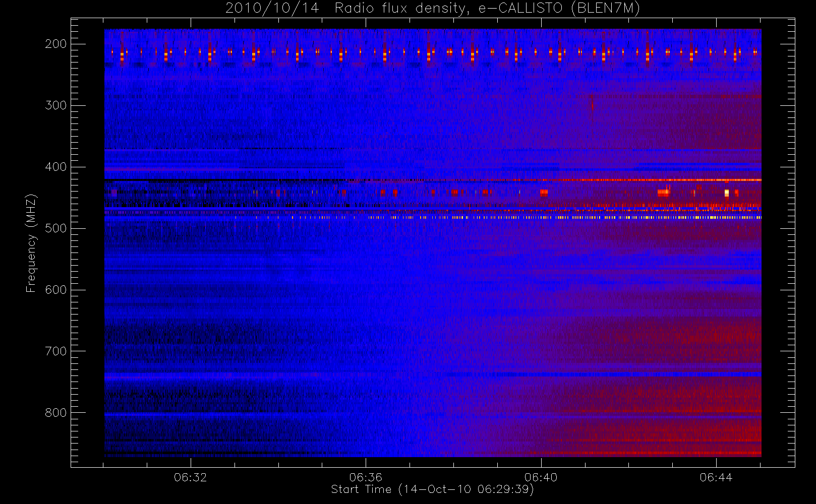Click the 500 frequency tick label

(55, 228)
